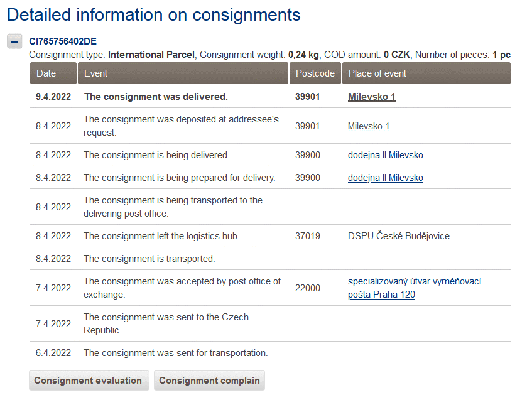
Task: Click the DSPU České Budějovice place text
Action: [398, 236]
